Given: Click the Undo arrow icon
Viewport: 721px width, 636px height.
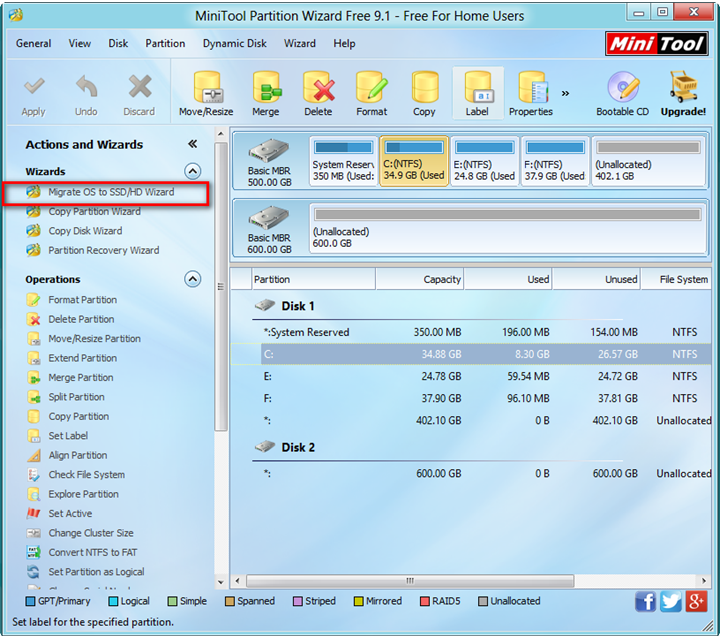Looking at the screenshot, I should 86,86.
